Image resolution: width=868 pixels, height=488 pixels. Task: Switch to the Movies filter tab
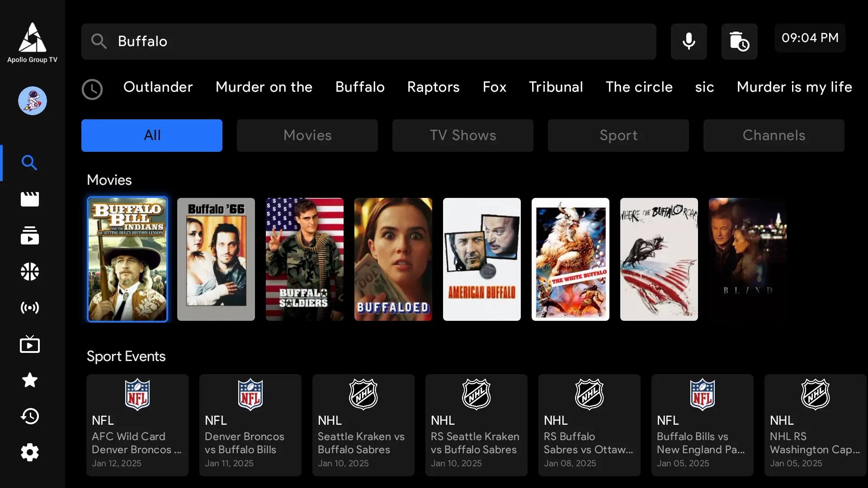pos(307,136)
